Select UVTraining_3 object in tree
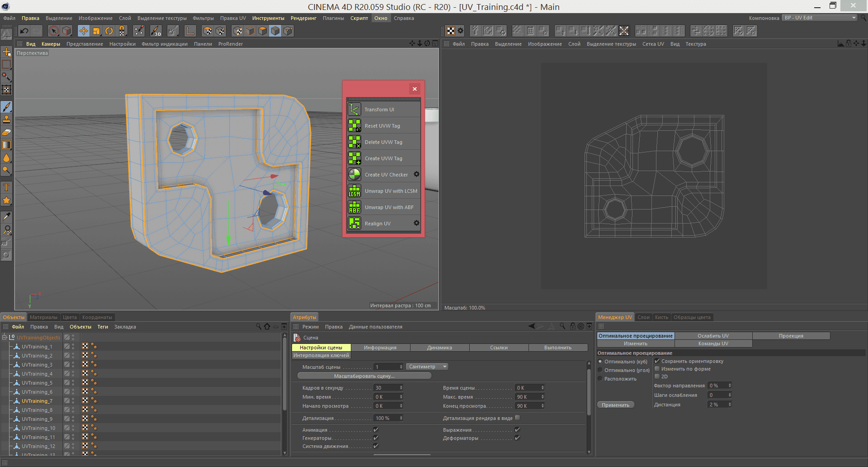The width and height of the screenshot is (868, 467). coord(37,365)
